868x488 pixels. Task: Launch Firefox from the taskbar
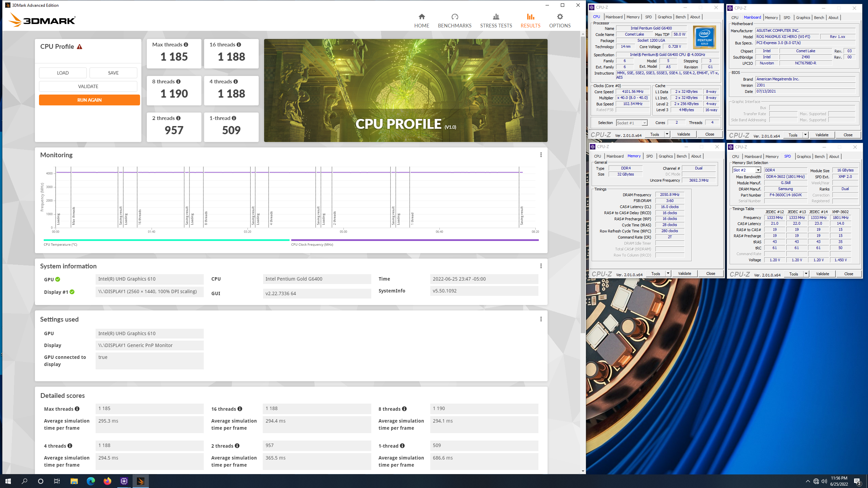click(x=107, y=481)
